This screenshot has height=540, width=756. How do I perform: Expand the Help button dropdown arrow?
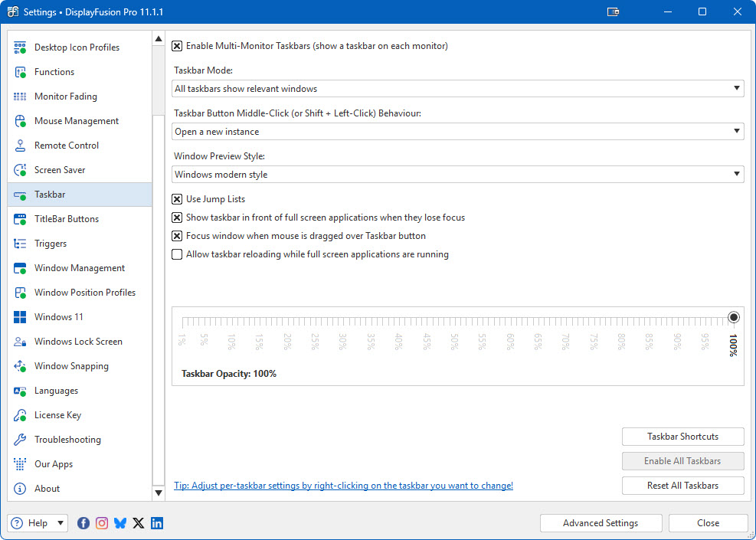point(59,522)
